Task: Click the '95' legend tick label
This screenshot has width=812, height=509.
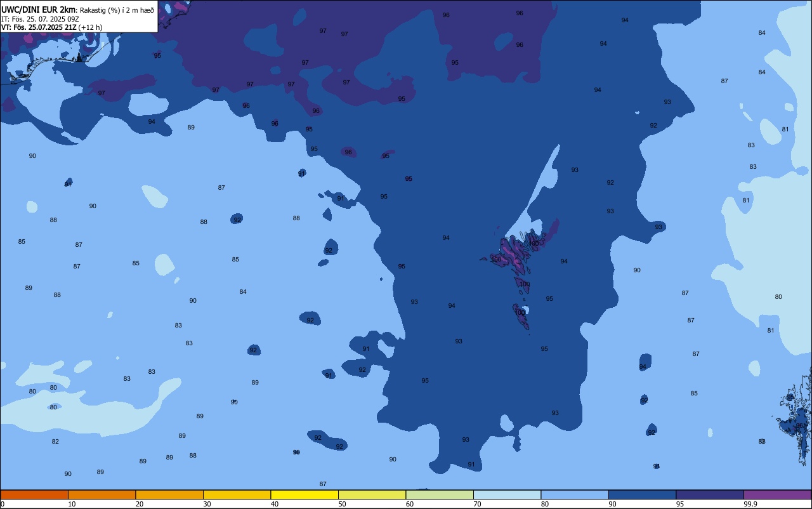Action: click(680, 504)
